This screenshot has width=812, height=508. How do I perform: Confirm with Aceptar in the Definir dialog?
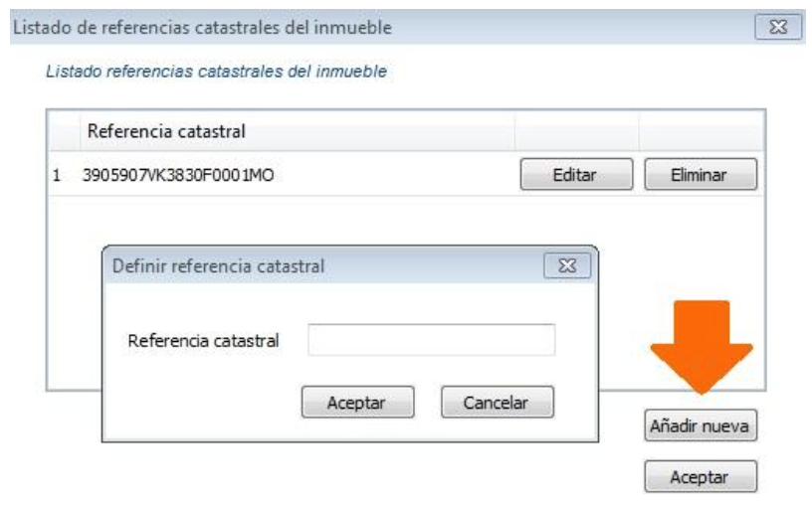pyautogui.click(x=356, y=403)
